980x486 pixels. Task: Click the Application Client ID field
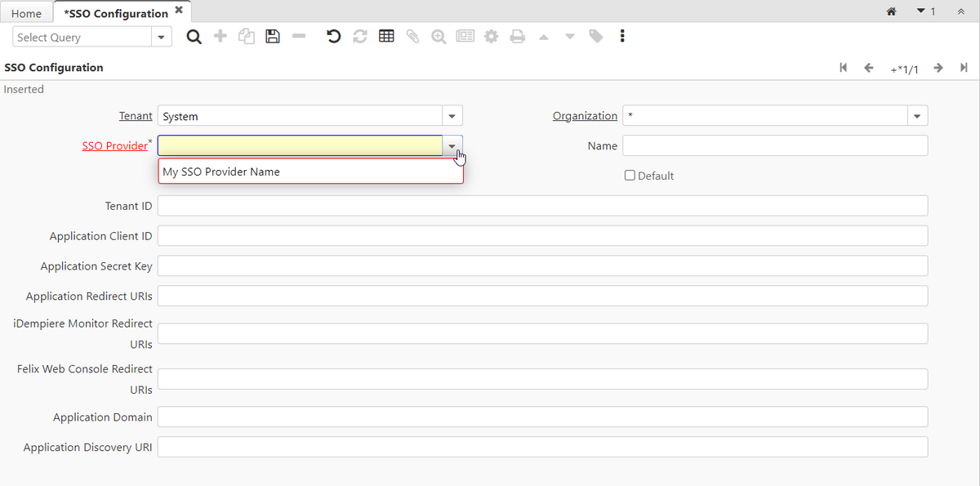(542, 236)
